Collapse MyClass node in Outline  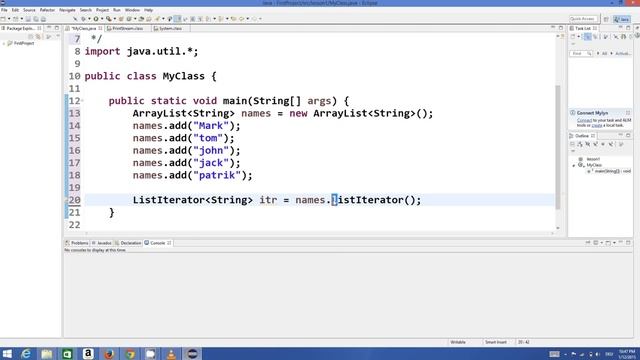(573, 166)
